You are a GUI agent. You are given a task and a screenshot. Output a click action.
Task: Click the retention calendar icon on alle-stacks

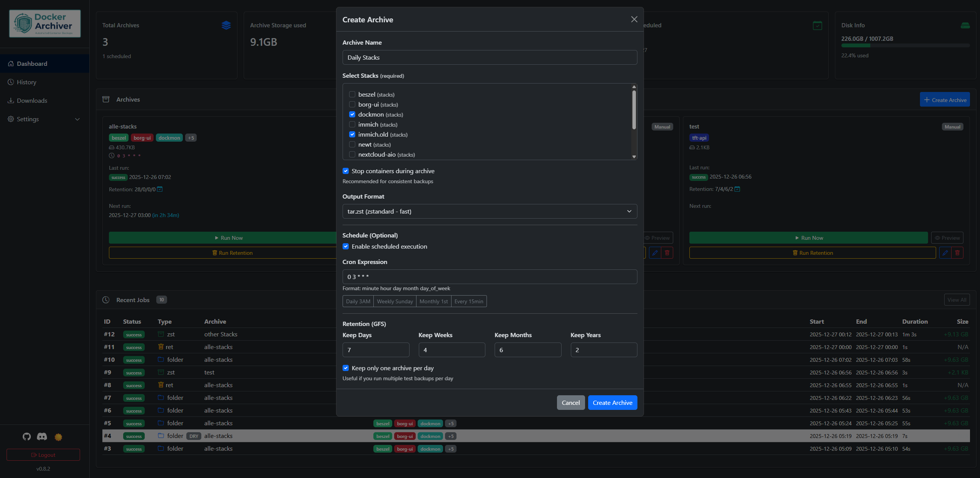[160, 189]
